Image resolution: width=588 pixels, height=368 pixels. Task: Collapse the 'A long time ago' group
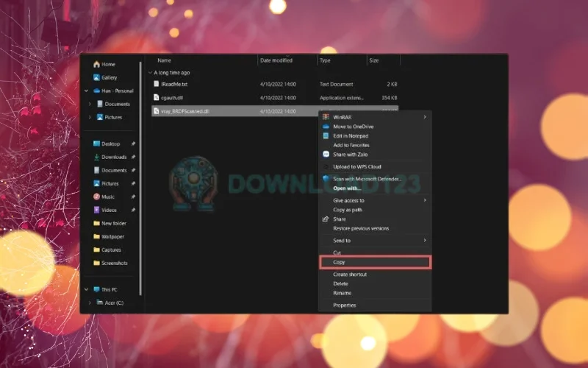(x=150, y=73)
